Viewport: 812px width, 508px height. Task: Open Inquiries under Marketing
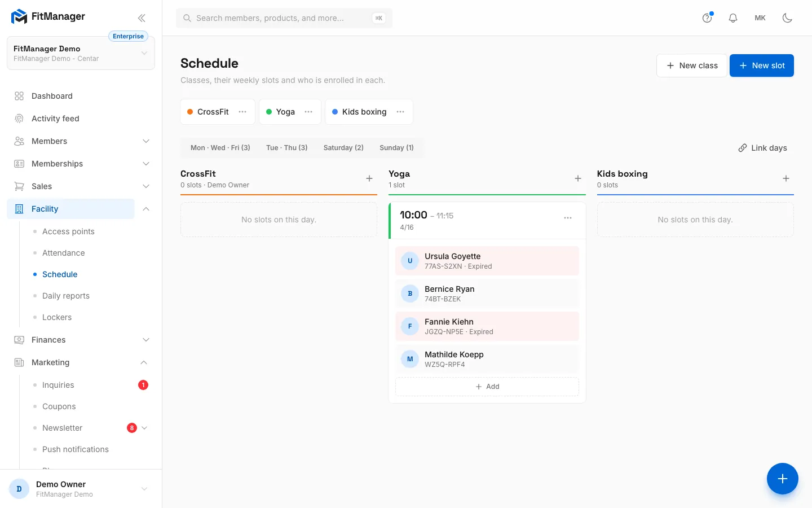tap(58, 385)
